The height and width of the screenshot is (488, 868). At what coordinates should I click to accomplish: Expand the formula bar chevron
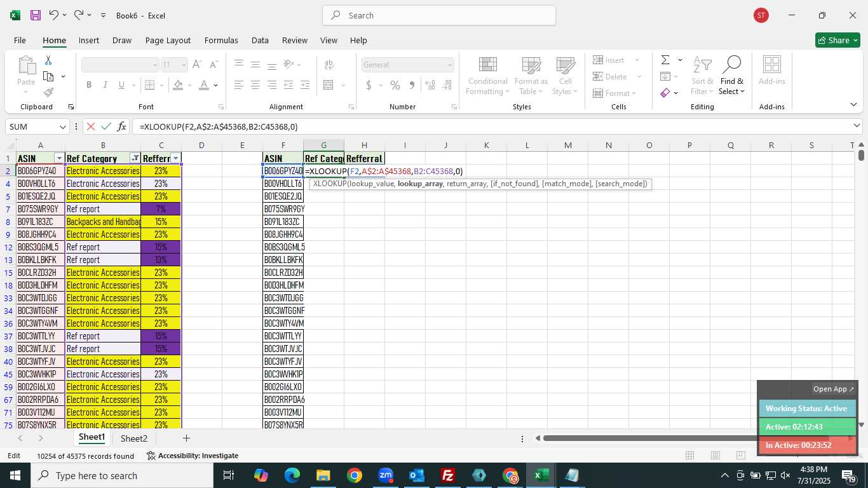(857, 126)
